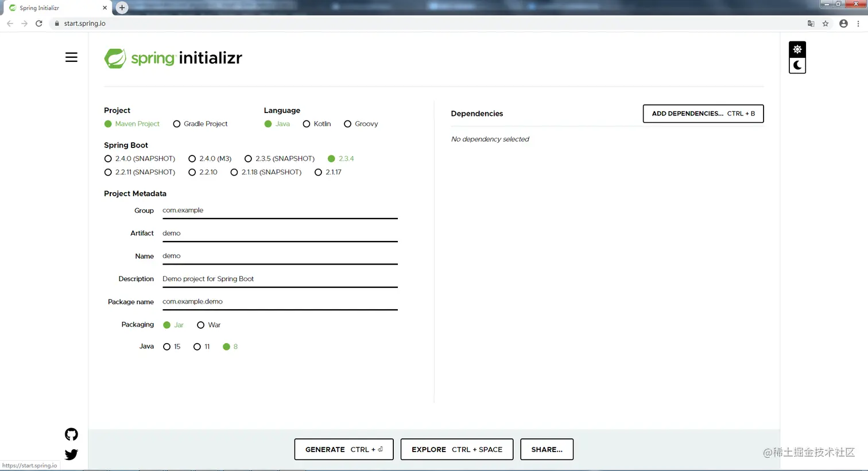The width and height of the screenshot is (868, 471).
Task: Click the browser forward arrow
Action: point(24,24)
